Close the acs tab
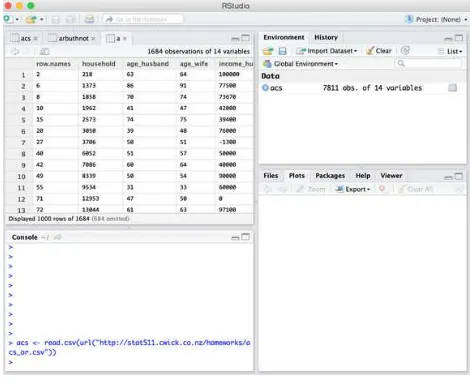470x384 pixels. pos(36,39)
